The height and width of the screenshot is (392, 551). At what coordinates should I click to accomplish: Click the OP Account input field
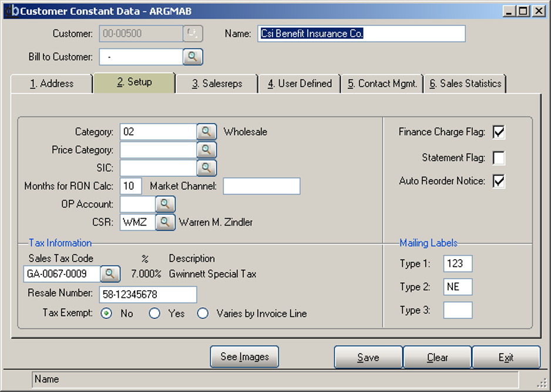tap(137, 205)
